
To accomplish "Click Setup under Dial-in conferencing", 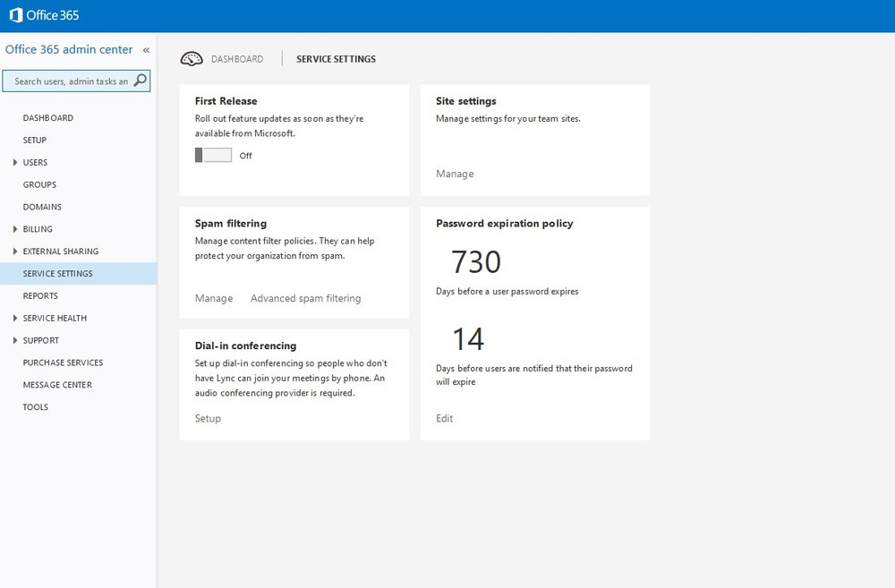I will [208, 419].
